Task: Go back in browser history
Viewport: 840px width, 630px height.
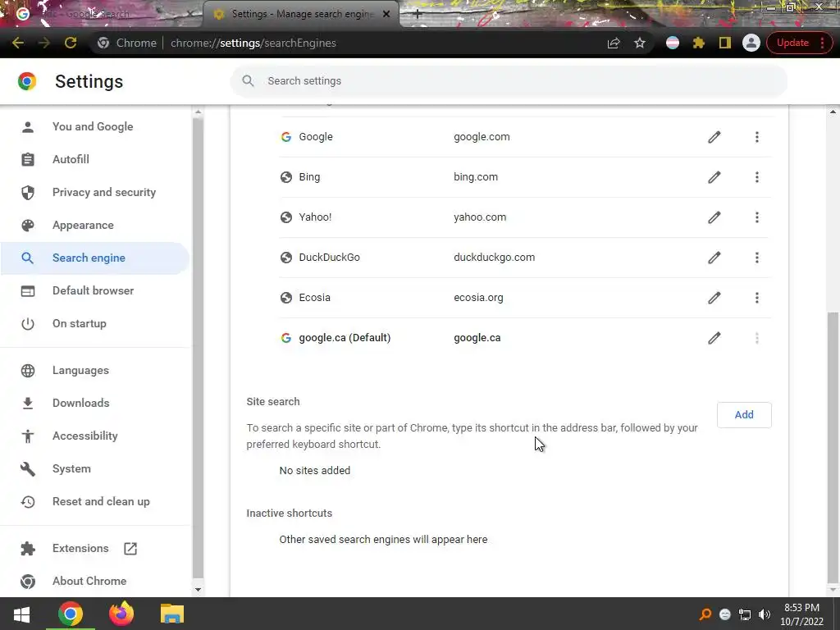Action: coord(18,43)
